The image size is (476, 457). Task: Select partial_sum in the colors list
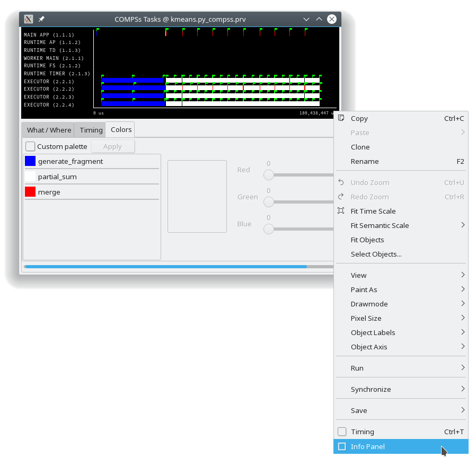tap(91, 177)
